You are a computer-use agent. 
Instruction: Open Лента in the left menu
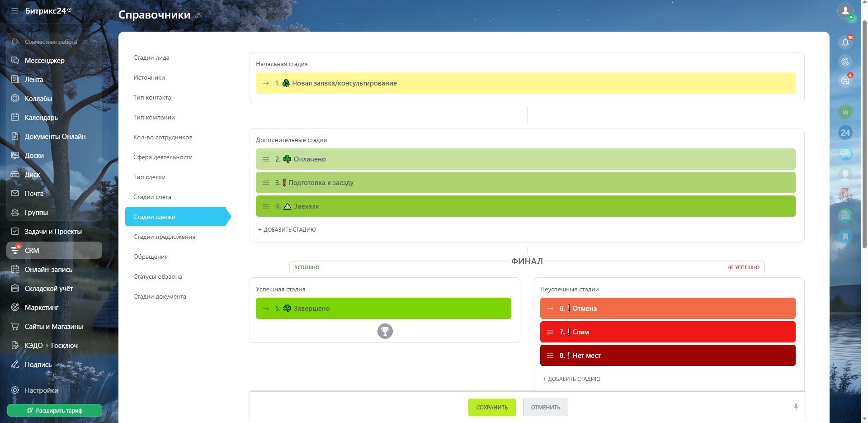[x=54, y=80]
